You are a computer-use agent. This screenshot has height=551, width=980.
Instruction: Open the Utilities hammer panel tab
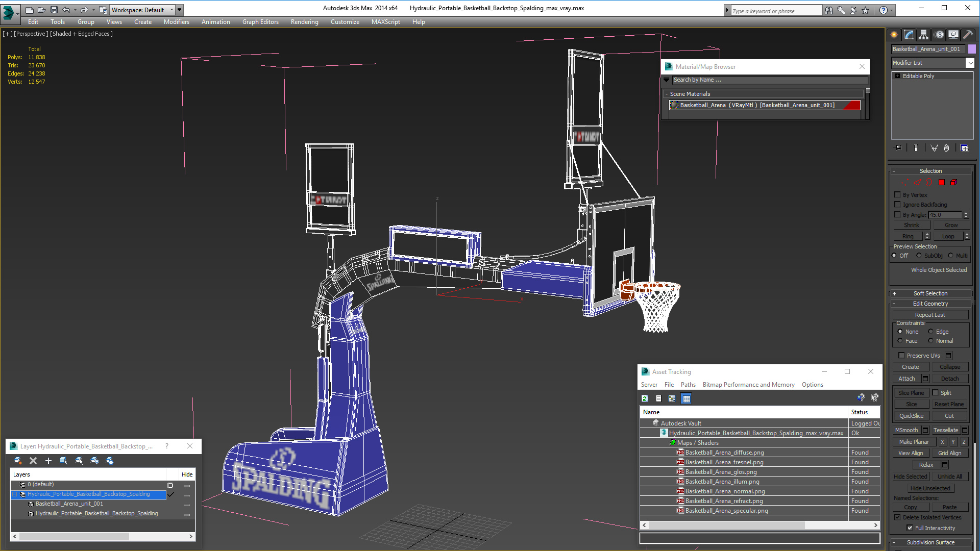pos(968,35)
